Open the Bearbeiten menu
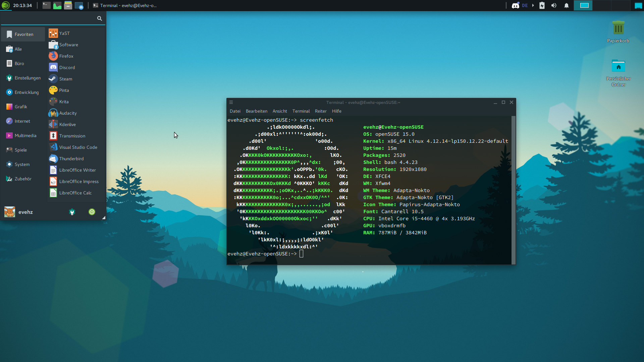 click(257, 111)
